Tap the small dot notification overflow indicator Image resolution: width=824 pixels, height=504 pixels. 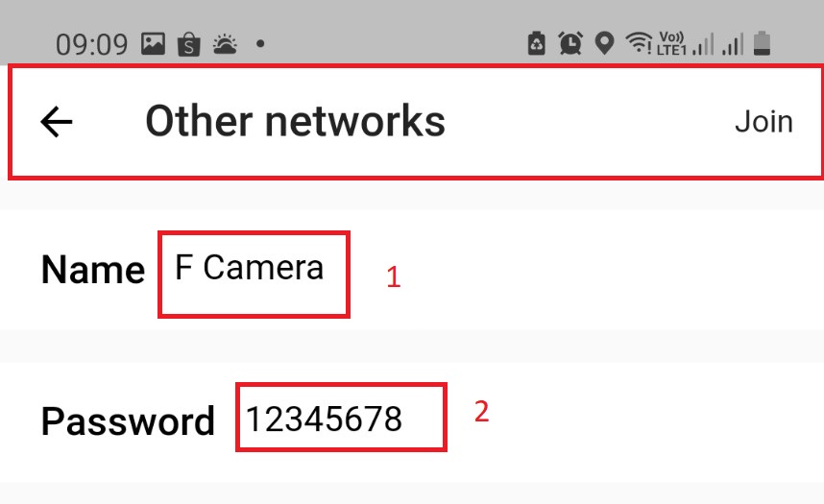[x=260, y=43]
